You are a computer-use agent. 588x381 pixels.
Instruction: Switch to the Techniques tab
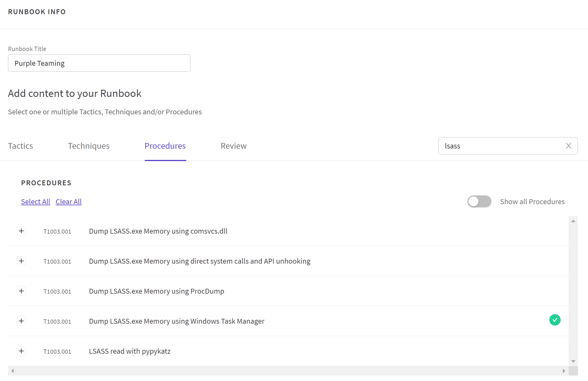coord(89,146)
